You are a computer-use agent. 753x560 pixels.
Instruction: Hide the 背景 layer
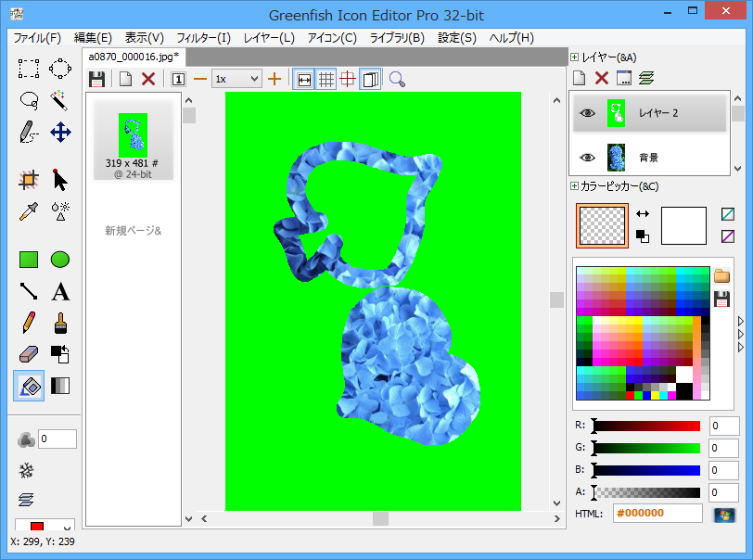click(x=586, y=158)
